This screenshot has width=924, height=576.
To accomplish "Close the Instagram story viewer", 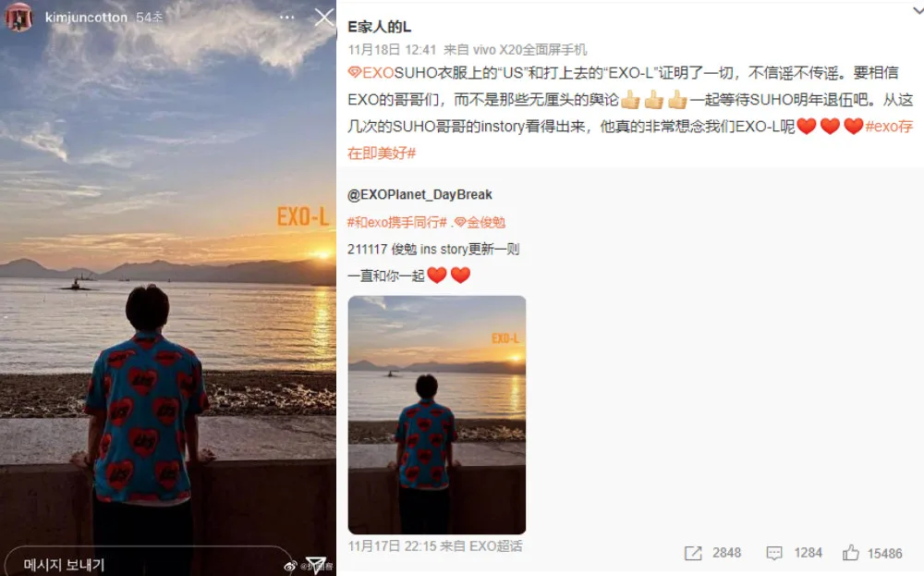I will [x=323, y=18].
